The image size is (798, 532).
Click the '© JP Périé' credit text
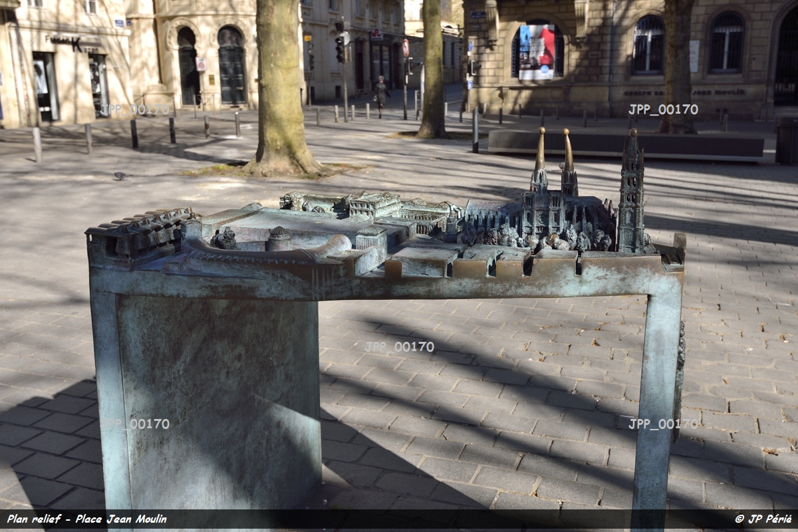[763, 519]
